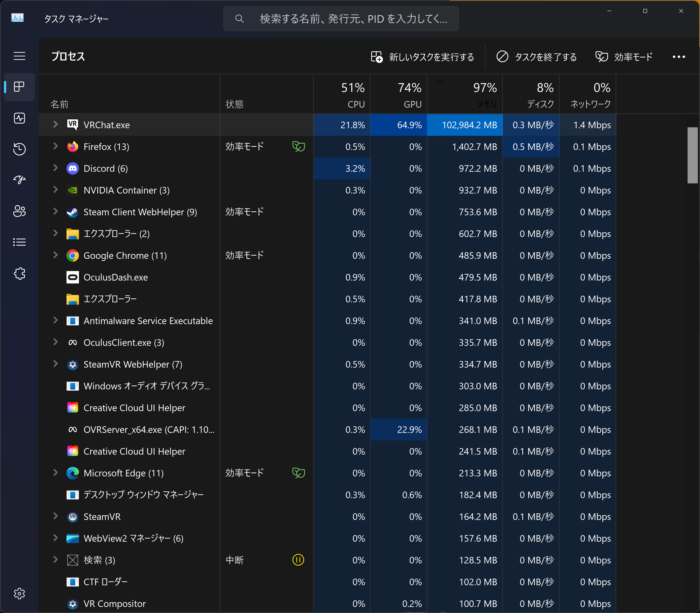This screenshot has width=700, height=613.
Task: Click the OculusDash.exe icon
Action: pos(73,277)
